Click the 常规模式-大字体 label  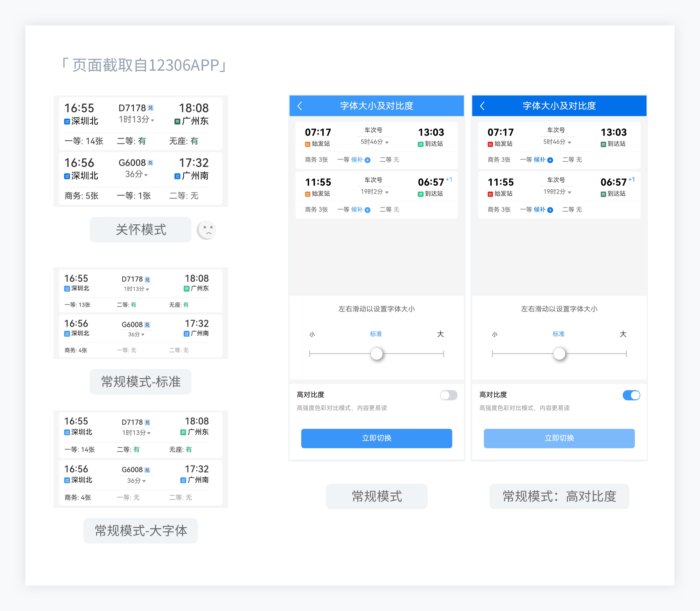point(141,530)
